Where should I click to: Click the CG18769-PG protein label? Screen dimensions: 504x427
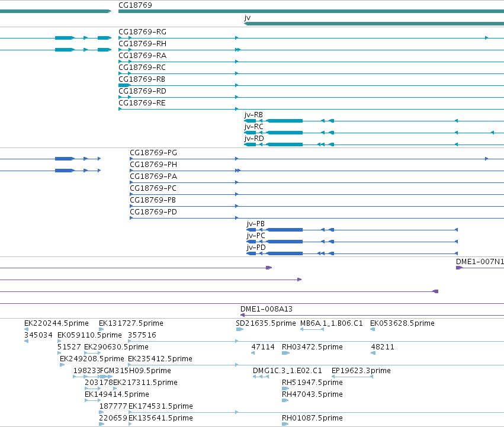coord(153,153)
